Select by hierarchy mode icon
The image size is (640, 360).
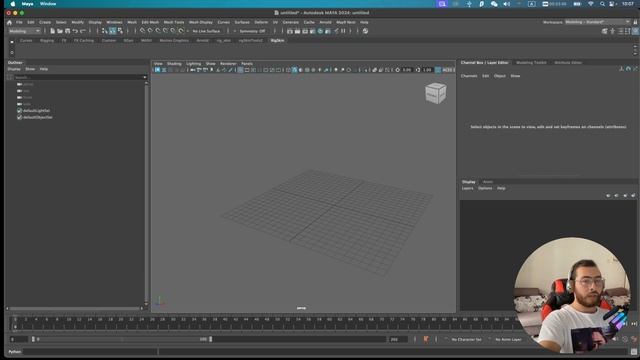(104, 31)
